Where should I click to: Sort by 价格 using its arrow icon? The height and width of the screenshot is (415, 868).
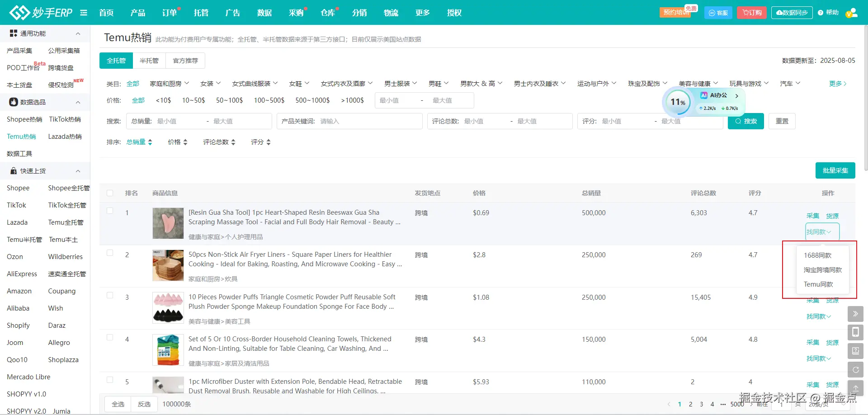click(185, 142)
